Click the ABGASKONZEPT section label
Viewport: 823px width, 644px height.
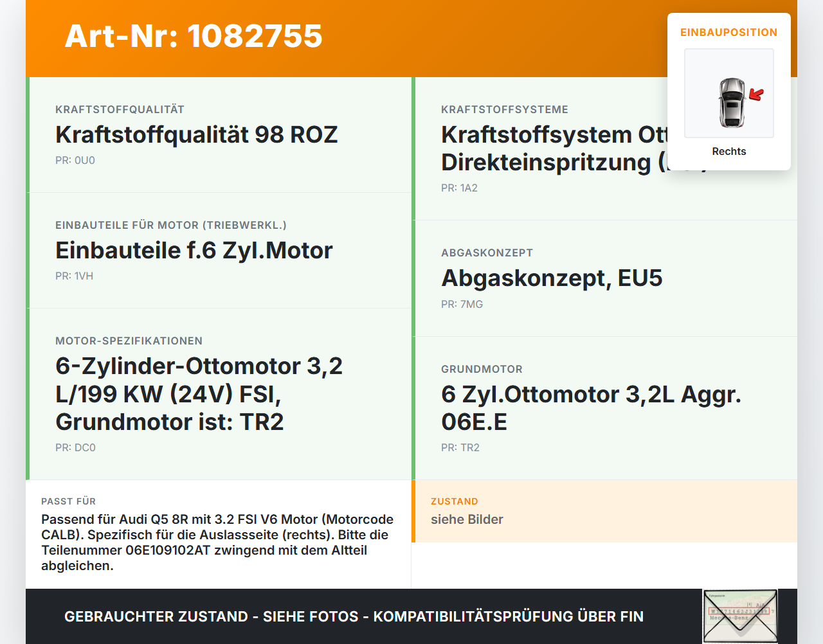487,253
